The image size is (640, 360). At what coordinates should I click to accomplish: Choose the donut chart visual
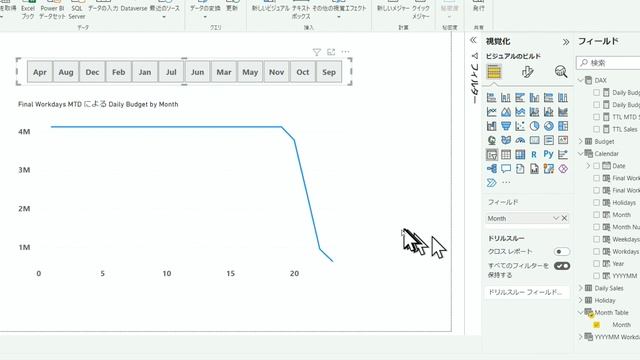tap(549, 126)
